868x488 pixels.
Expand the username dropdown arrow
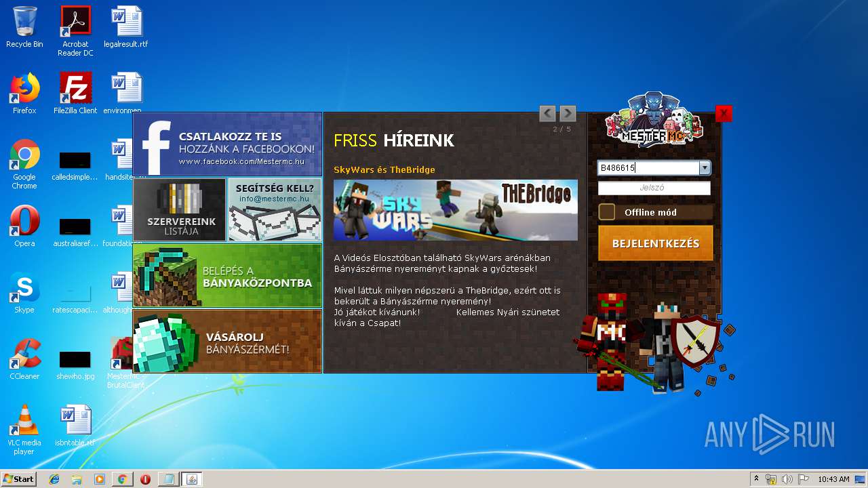click(x=705, y=168)
